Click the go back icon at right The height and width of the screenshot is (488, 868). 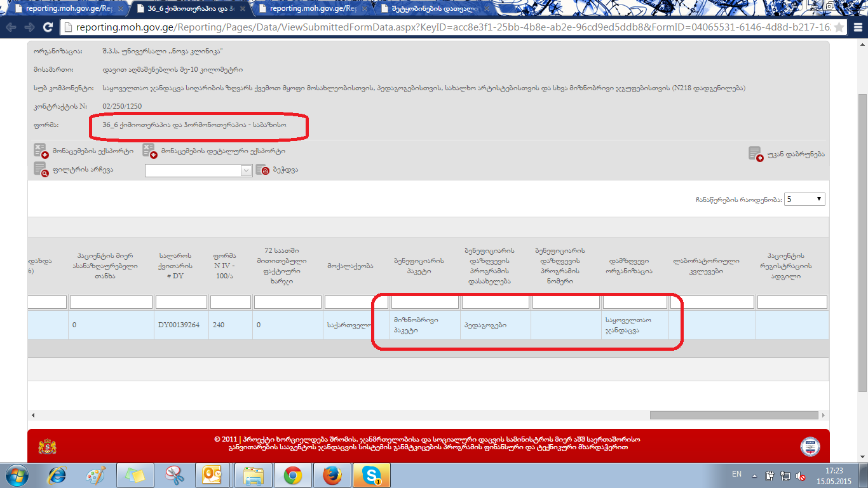[756, 154]
